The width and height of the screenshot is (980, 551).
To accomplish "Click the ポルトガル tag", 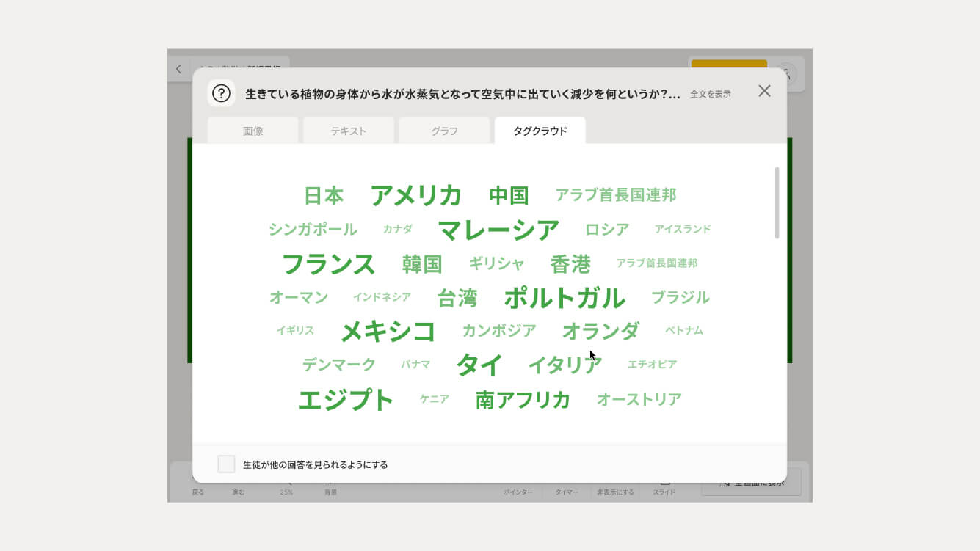I will pos(564,298).
